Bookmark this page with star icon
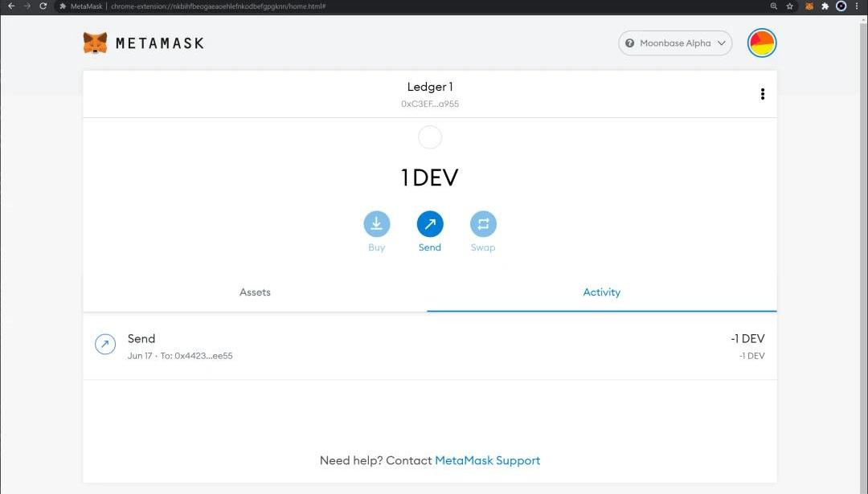The width and height of the screenshot is (868, 494). tap(790, 6)
